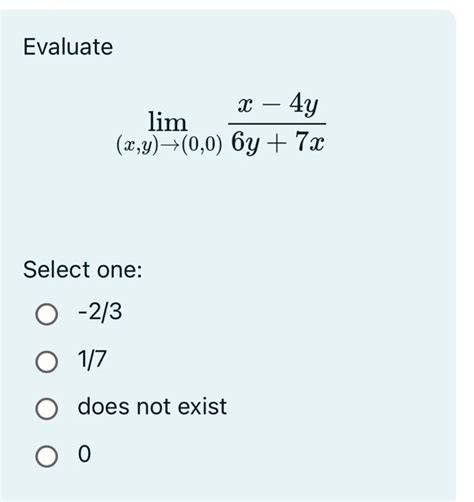Click the '(x,y)' limit subscript
Image resolution: width=474 pixels, height=502 pixels.
click(x=137, y=145)
